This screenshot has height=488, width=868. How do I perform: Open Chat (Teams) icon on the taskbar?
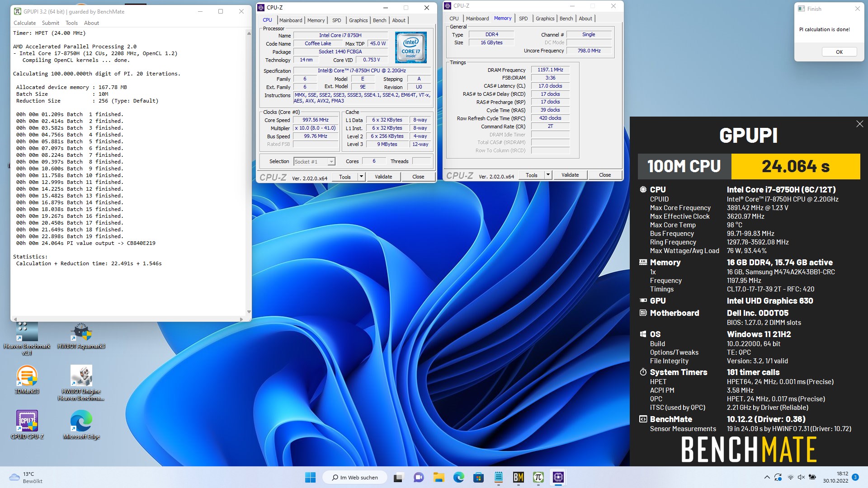pos(419,477)
